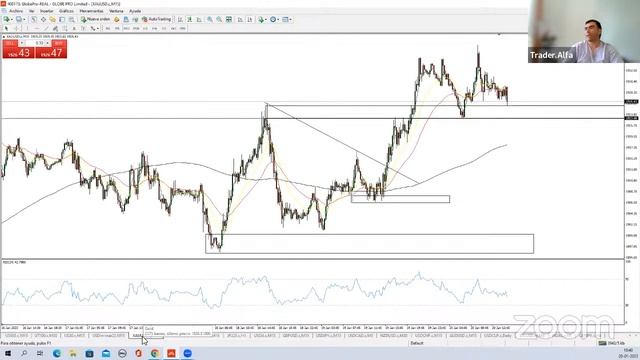Decrease volume with the down arrow

coord(22,43)
